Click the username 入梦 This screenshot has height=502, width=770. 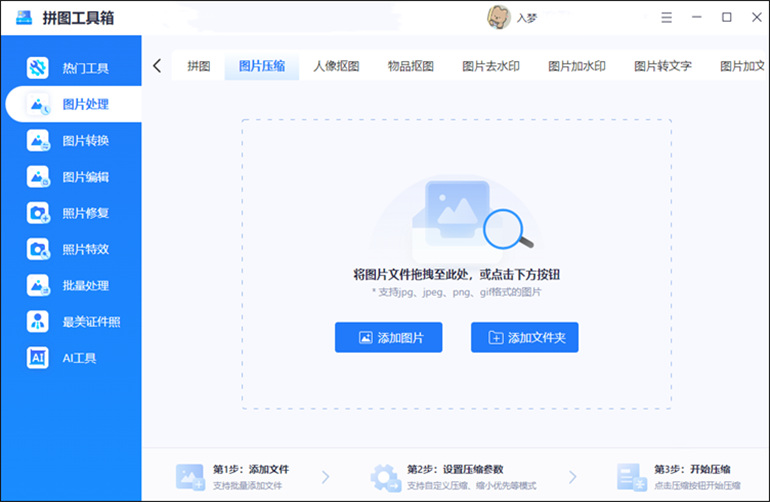pyautogui.click(x=527, y=18)
